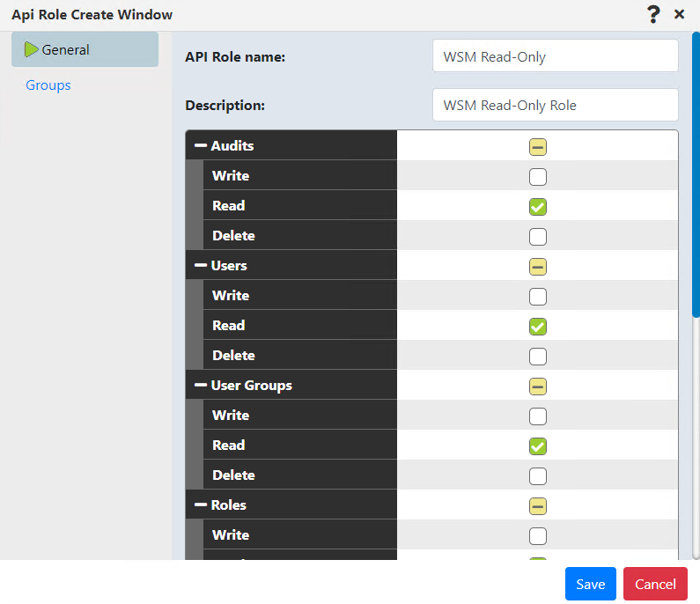Uncheck Users Read permission
700x604 pixels.
click(x=537, y=327)
